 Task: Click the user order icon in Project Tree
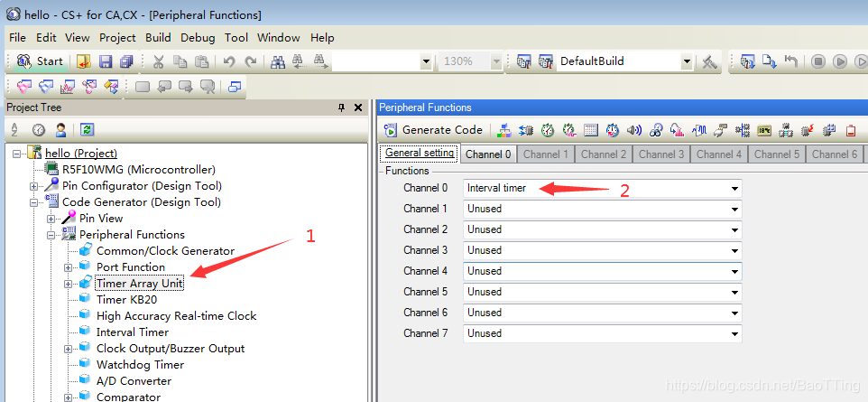[x=60, y=130]
